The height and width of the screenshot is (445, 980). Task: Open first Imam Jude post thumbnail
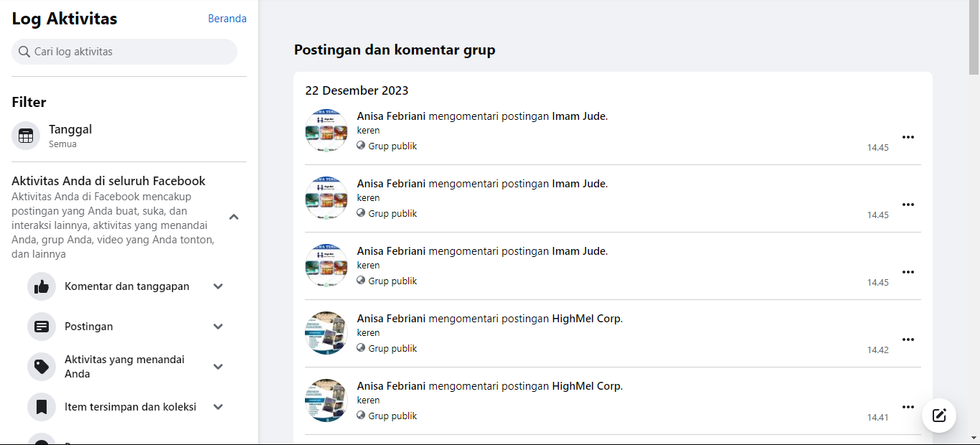click(326, 131)
